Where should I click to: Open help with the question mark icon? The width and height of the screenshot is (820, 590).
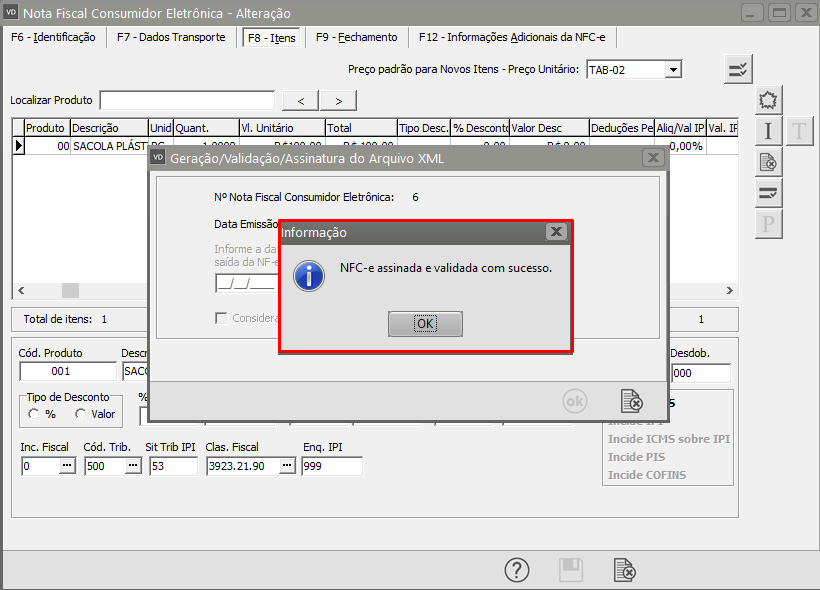516,570
